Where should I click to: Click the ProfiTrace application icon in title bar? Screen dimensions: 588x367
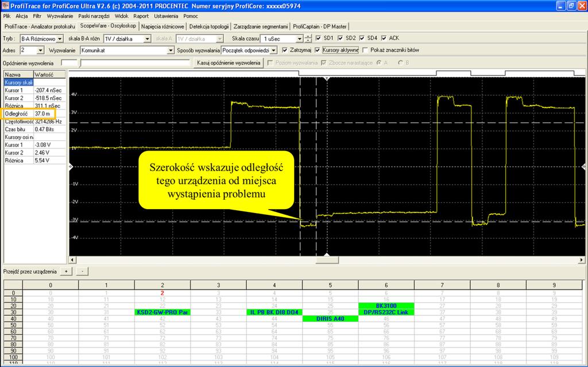[5, 6]
